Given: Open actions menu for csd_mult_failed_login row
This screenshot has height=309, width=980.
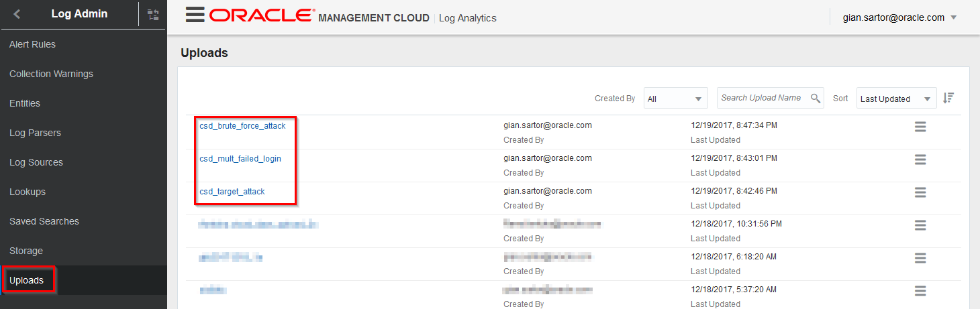Looking at the screenshot, I should [920, 160].
